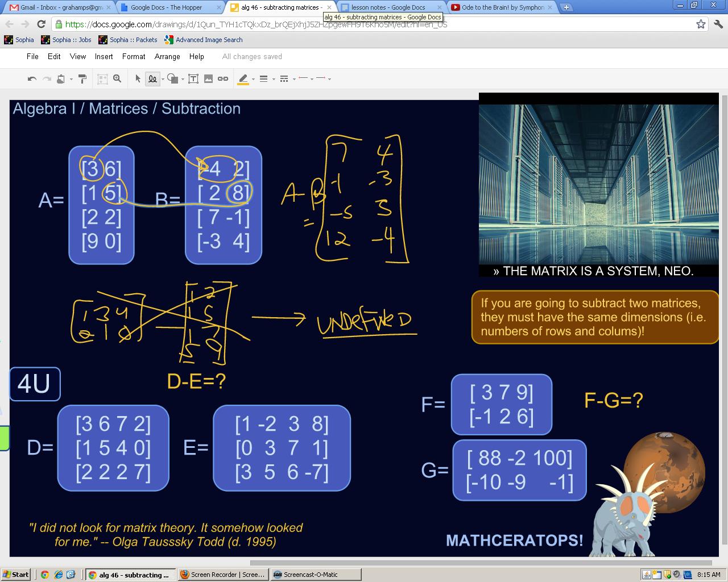Expand the line dash style options

point(295,78)
